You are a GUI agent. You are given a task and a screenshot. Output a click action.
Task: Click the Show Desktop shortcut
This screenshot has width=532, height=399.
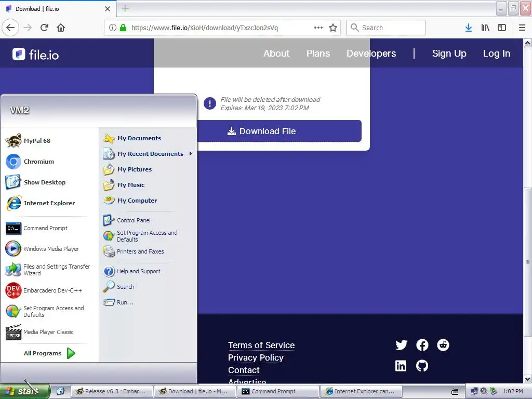pyautogui.click(x=36, y=182)
